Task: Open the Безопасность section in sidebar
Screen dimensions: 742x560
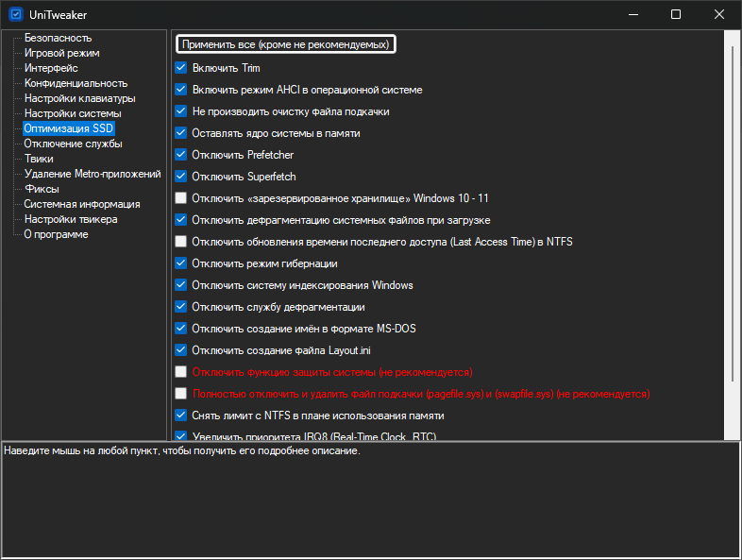Action: (x=58, y=38)
